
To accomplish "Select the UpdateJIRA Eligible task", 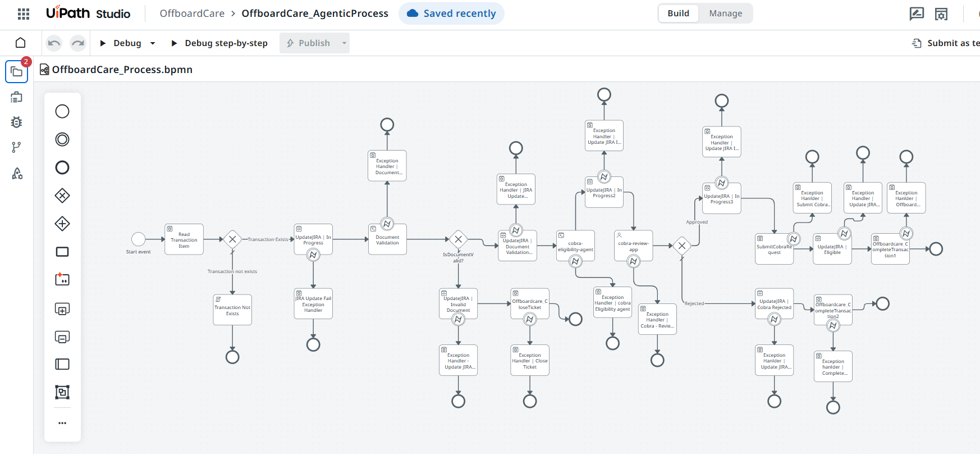I will [832, 249].
